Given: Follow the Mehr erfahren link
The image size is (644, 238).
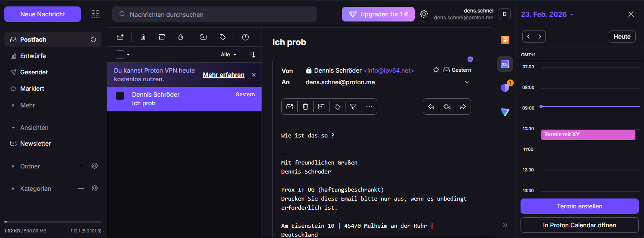Looking at the screenshot, I should pos(223,75).
